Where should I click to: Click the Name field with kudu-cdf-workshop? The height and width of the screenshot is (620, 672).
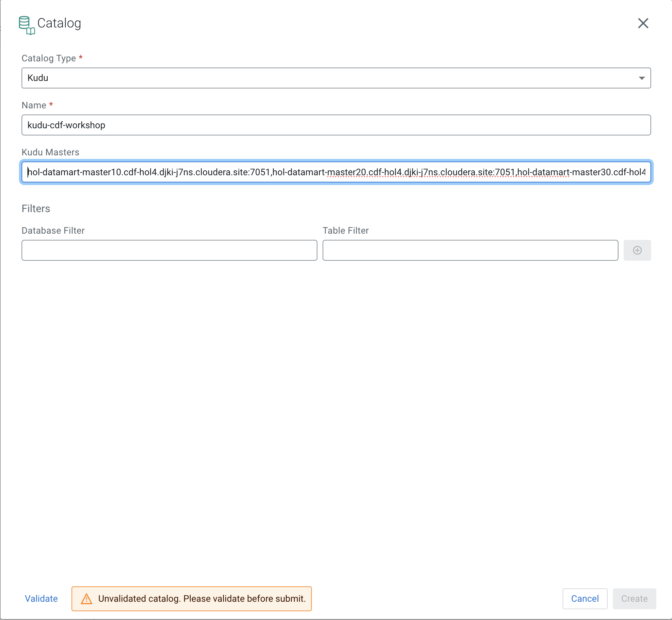coord(336,125)
